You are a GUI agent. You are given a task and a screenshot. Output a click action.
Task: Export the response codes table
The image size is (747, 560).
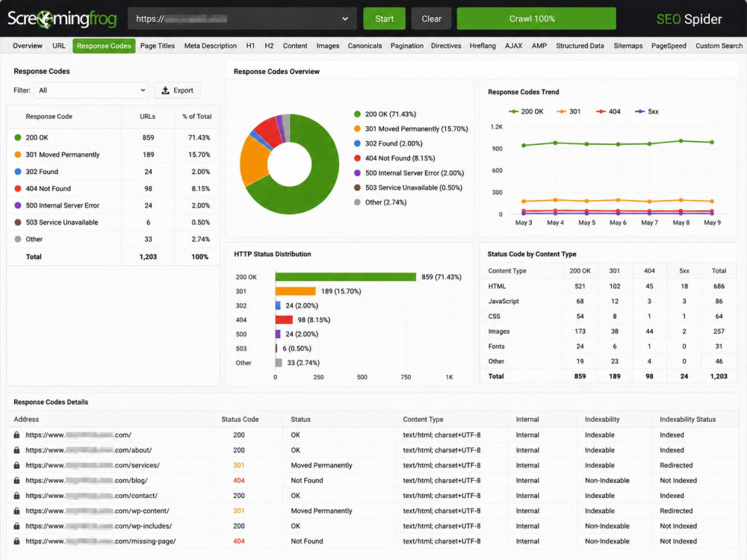click(x=177, y=90)
